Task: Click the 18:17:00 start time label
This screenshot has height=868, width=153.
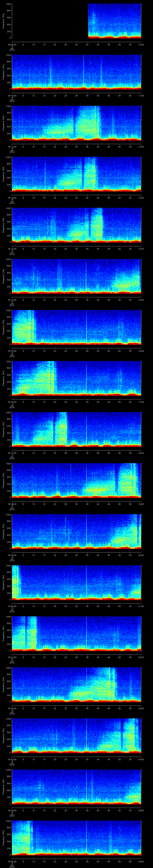Action: [x=12, y=453]
